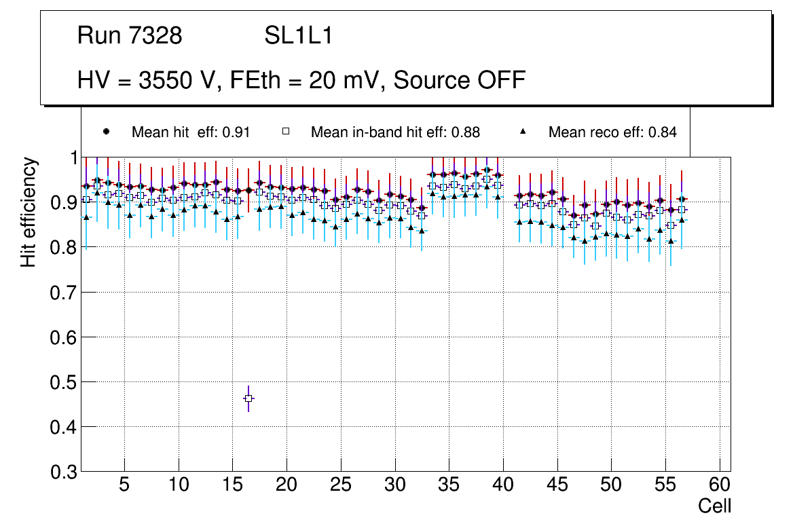Click the HV and FEth settings line
812x524 pixels.
pyautogui.click(x=301, y=80)
